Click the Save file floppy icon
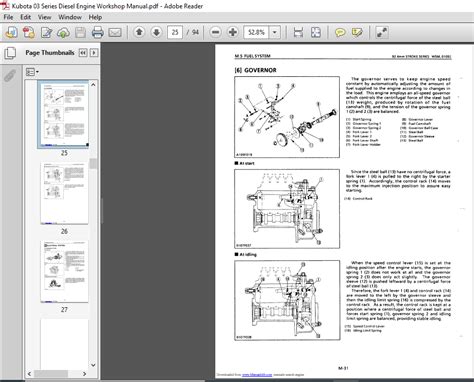 pos(80,32)
